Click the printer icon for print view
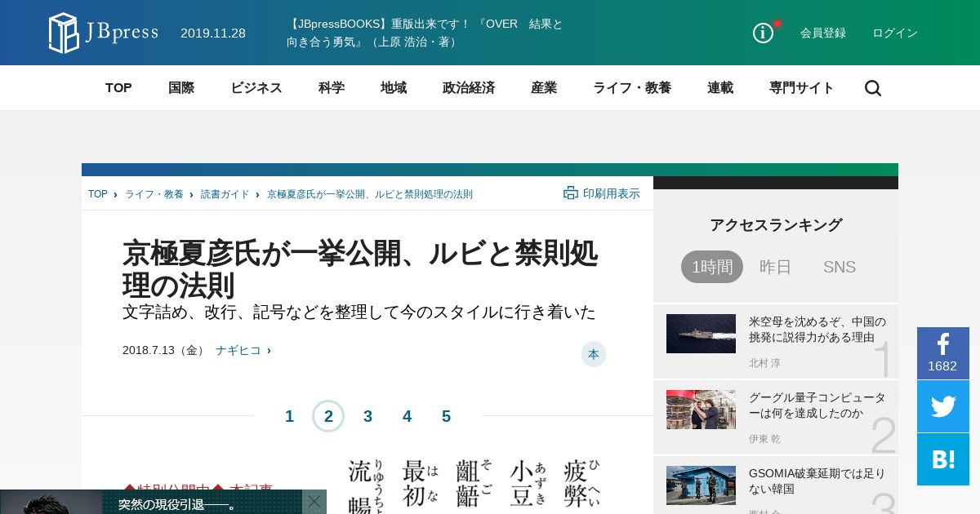Image resolution: width=980 pixels, height=514 pixels. pyautogui.click(x=571, y=193)
